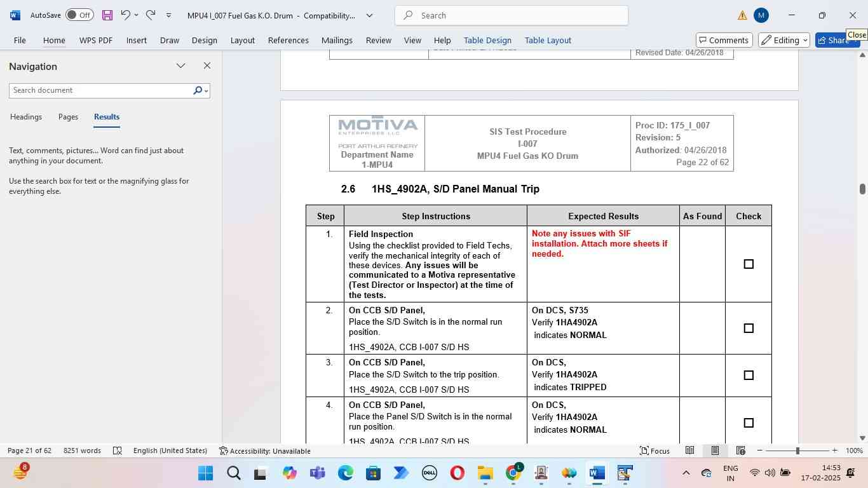Click the spelling proofing status icon
The height and width of the screenshot is (488, 868).
tap(118, 451)
